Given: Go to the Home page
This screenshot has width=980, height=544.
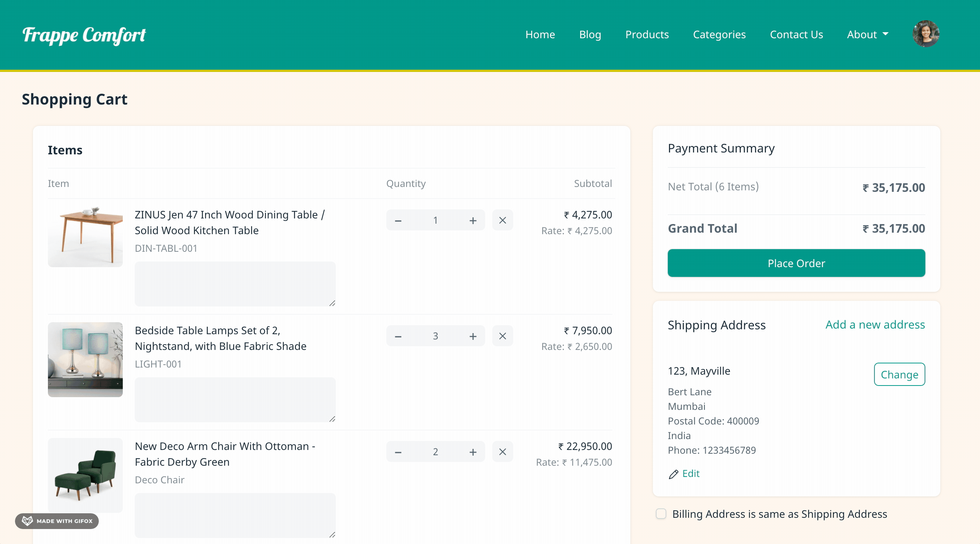Looking at the screenshot, I should 540,34.
